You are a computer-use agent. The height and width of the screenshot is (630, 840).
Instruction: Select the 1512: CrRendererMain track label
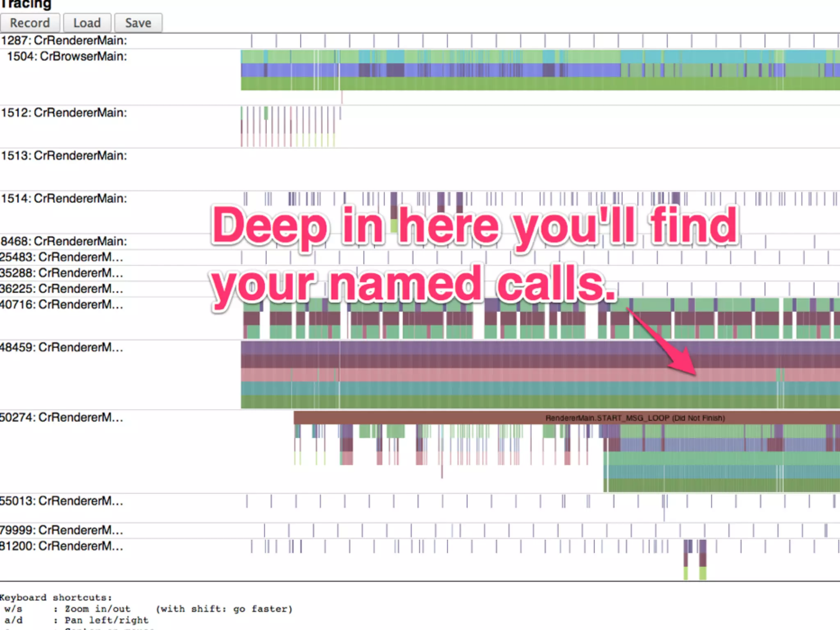tap(64, 113)
